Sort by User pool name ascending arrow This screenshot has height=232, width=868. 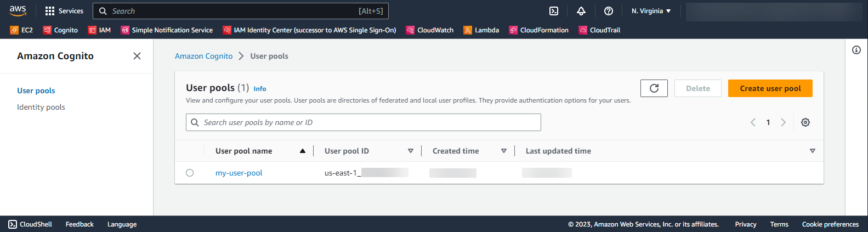point(302,151)
